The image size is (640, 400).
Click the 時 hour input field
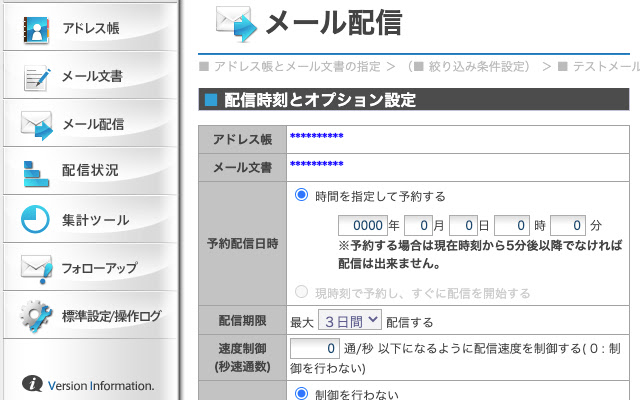[512, 225]
